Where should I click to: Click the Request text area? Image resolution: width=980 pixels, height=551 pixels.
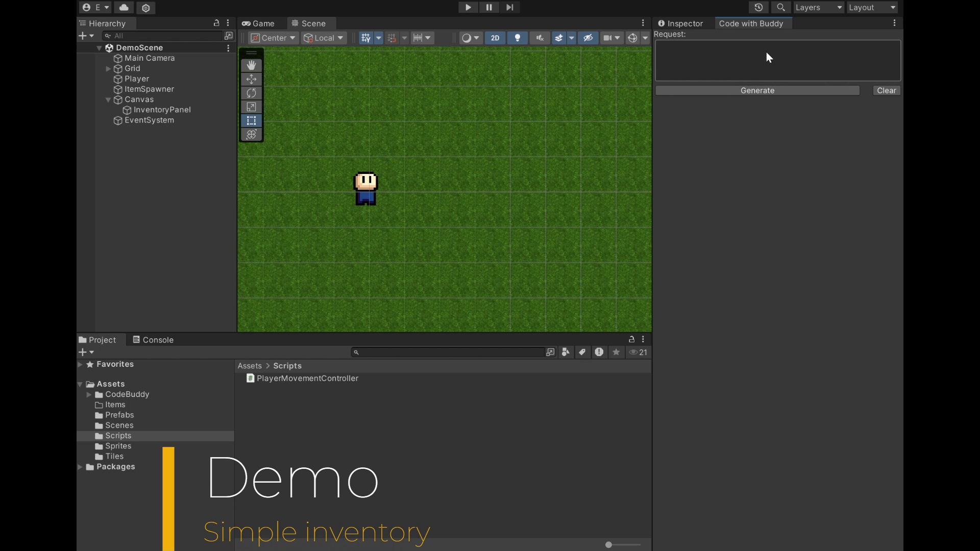[x=778, y=60]
